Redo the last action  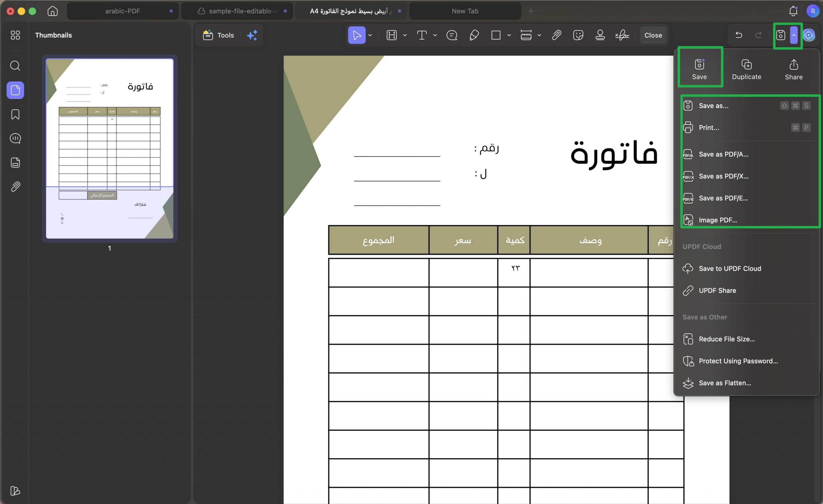click(x=758, y=35)
